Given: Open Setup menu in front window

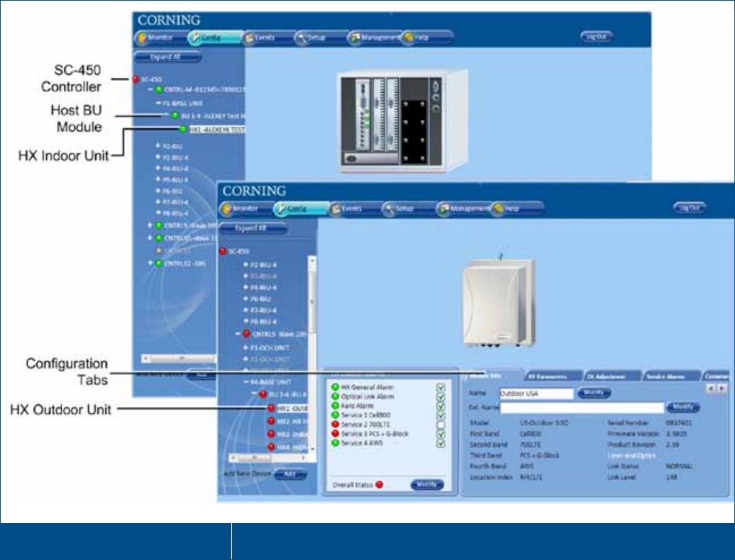Looking at the screenshot, I should pos(406,209).
